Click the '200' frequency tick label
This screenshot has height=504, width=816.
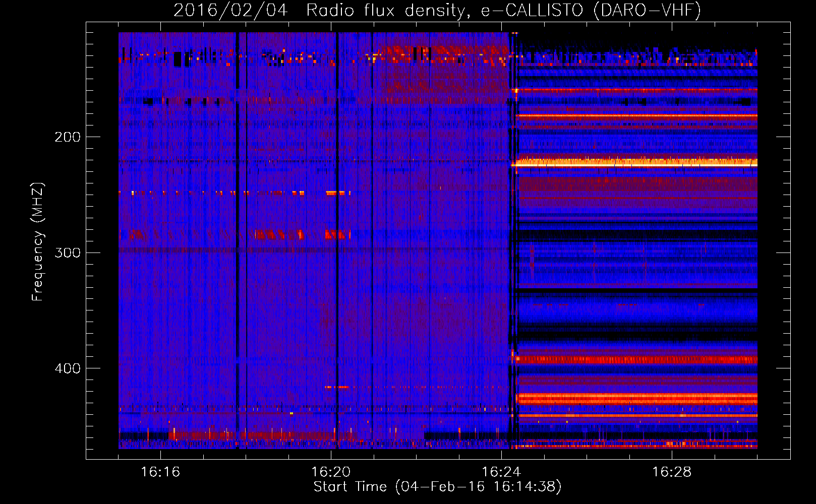click(68, 137)
